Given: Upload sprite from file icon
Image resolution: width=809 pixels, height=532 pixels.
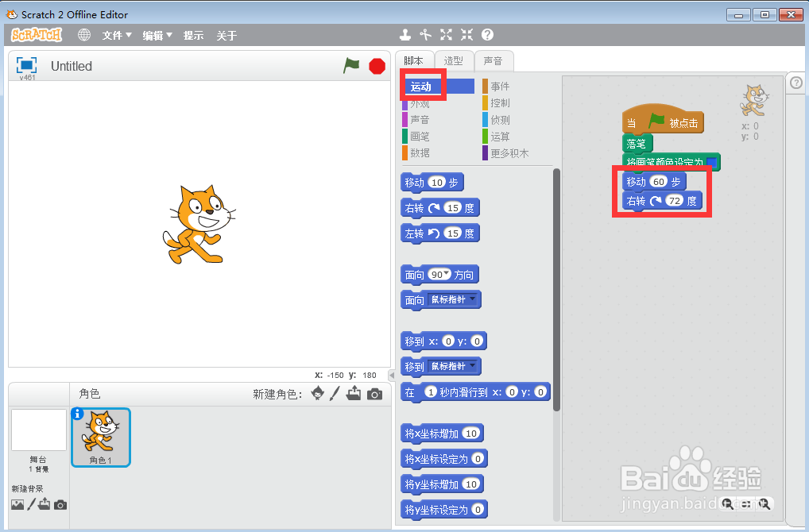Looking at the screenshot, I should pyautogui.click(x=354, y=392).
